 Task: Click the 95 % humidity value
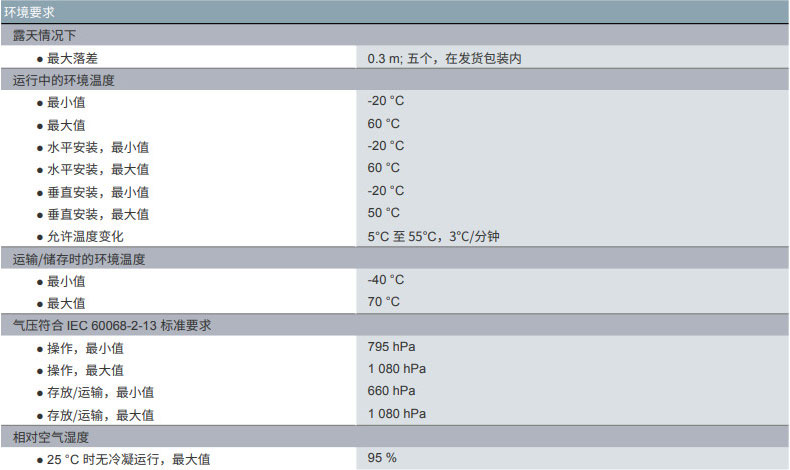click(382, 458)
